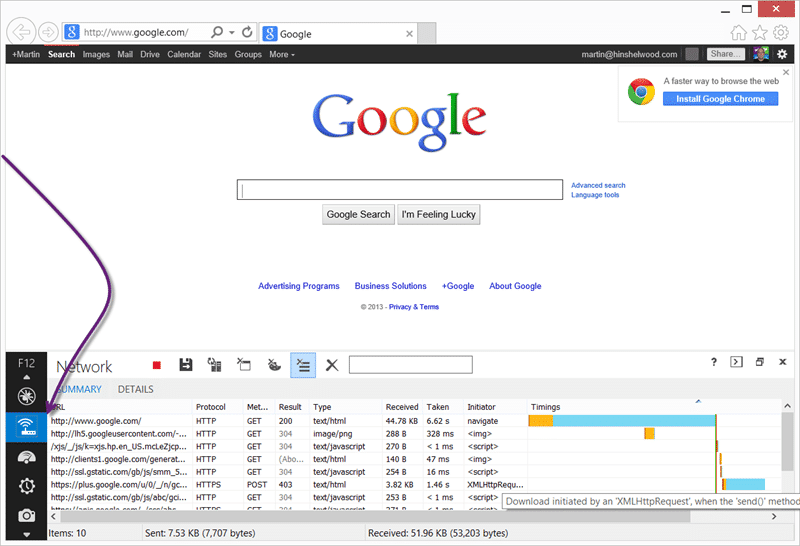Click the browser Home icon

738,33
